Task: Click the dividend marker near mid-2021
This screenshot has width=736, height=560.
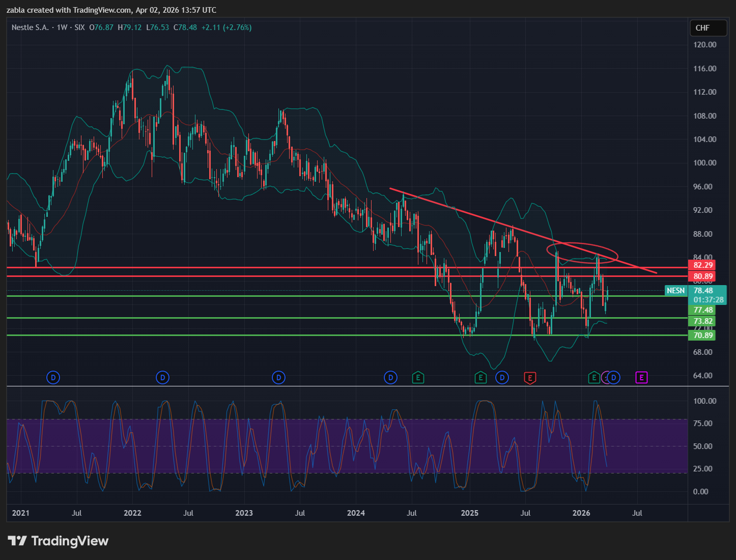Action: pos(53,378)
